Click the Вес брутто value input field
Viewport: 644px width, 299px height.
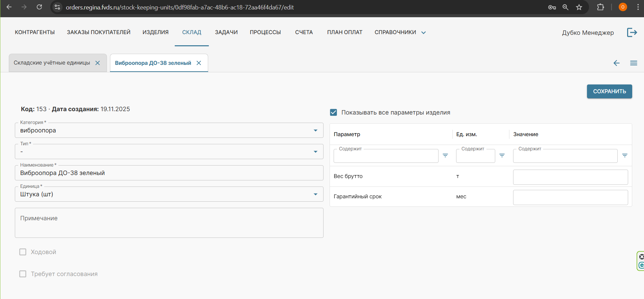(570, 177)
